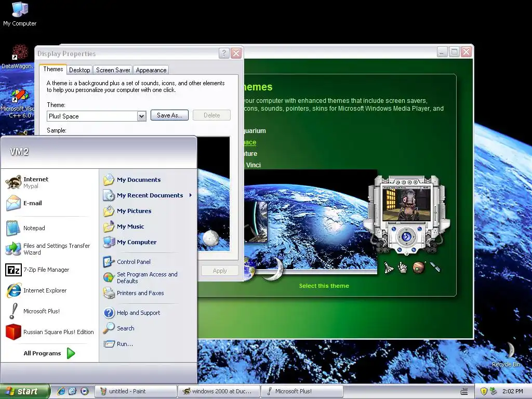Switch to the Appearance tab
The width and height of the screenshot is (532, 399).
(151, 70)
